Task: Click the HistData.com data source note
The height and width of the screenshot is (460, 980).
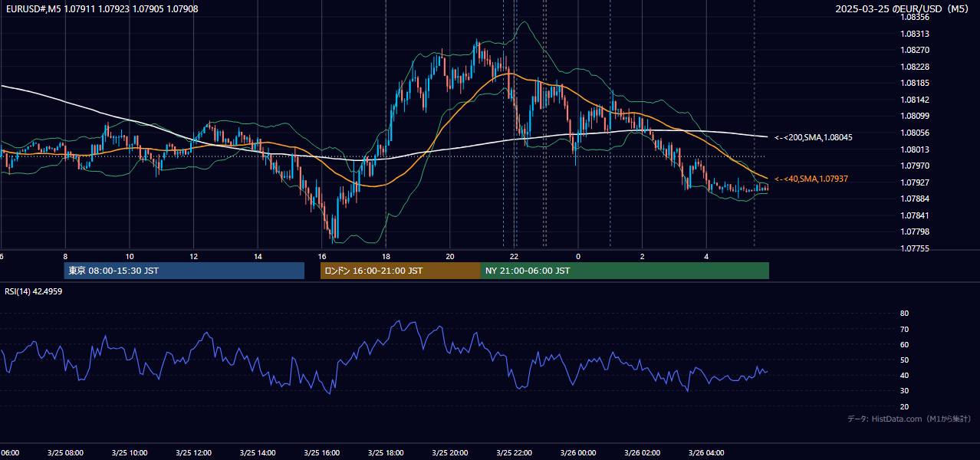Action: point(909,419)
